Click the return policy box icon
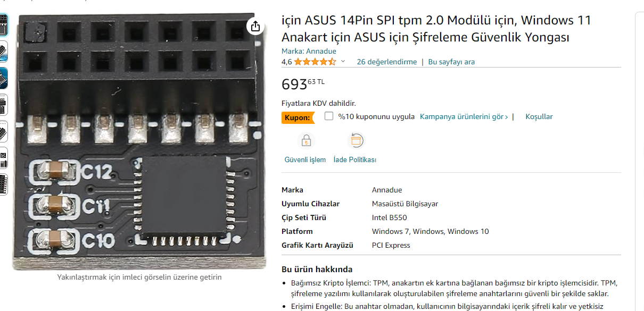This screenshot has width=644, height=311. tap(355, 141)
